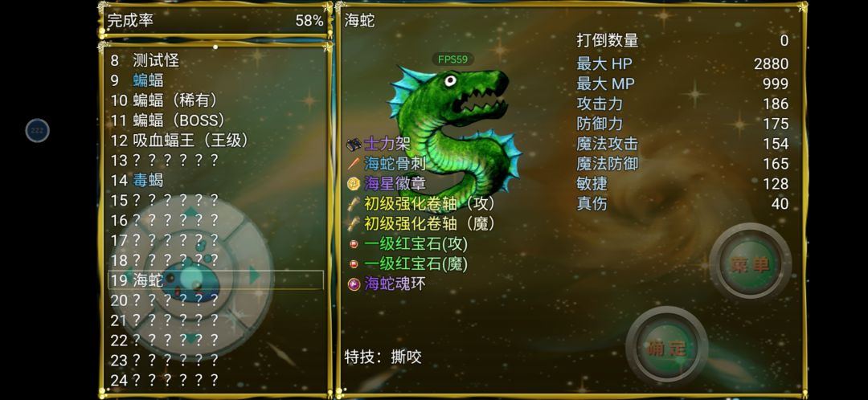Select entry 12 吸血蝠王（王级）

(x=215, y=140)
